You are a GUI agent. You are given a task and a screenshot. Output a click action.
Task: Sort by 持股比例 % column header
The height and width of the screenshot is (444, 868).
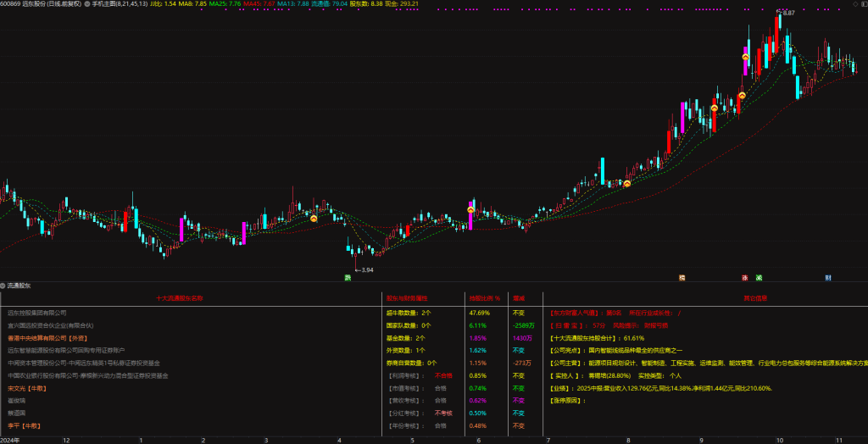(485, 298)
